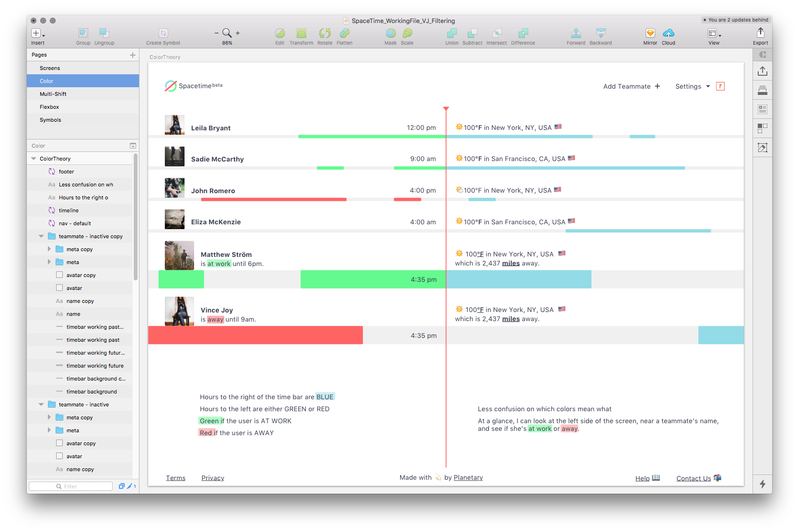Click the layer Filter search field

point(70,486)
